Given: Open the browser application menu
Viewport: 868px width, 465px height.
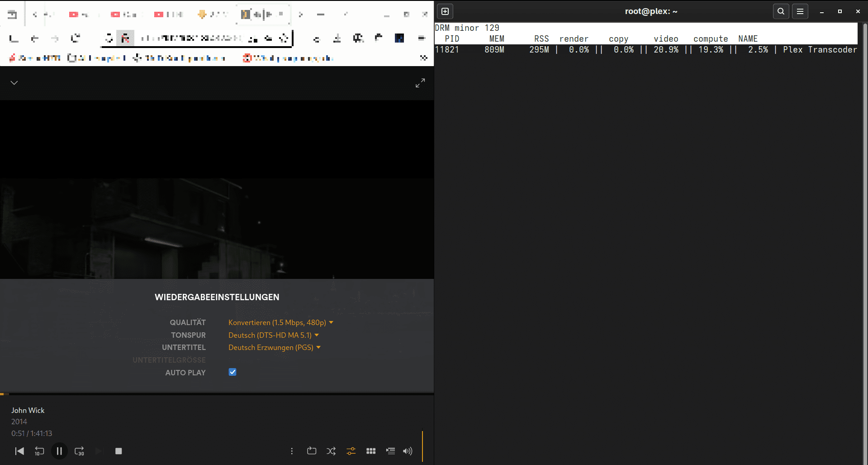Looking at the screenshot, I should click(422, 38).
